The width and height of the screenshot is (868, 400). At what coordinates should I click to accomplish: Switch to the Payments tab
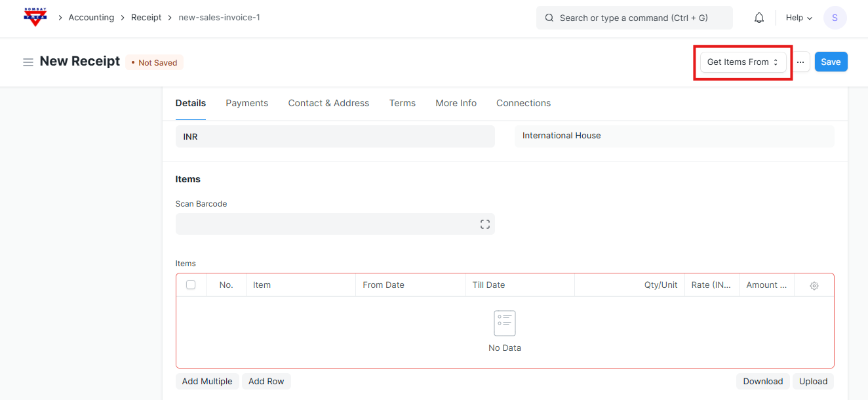247,103
